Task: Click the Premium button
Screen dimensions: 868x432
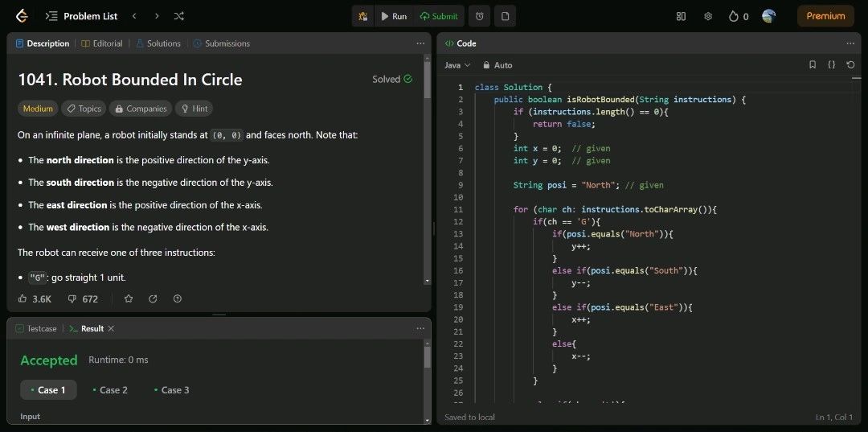Action: (x=825, y=16)
